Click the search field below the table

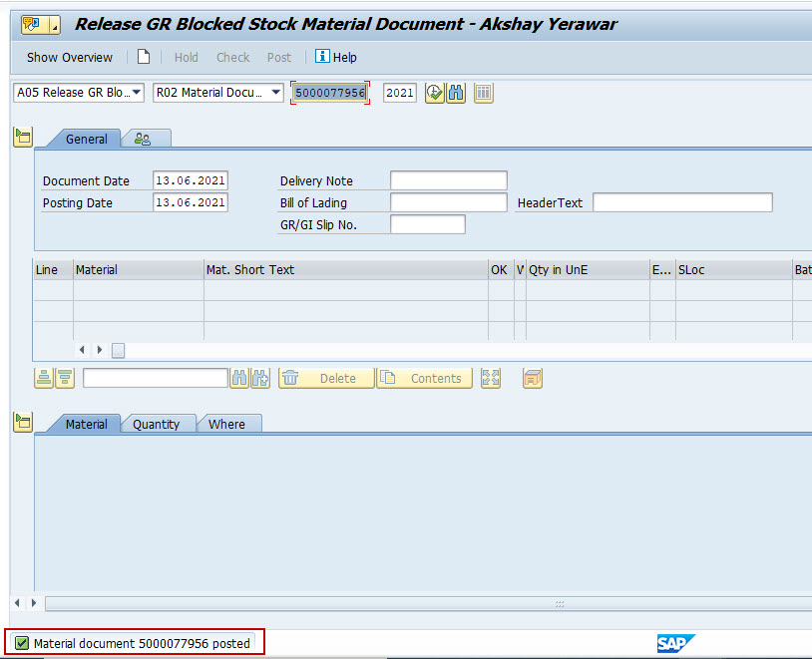[x=156, y=378]
